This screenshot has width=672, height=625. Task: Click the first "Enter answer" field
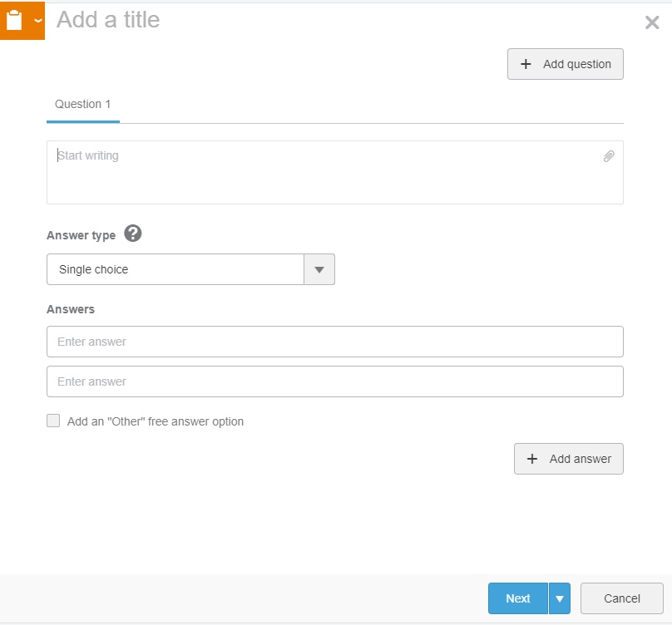click(335, 342)
